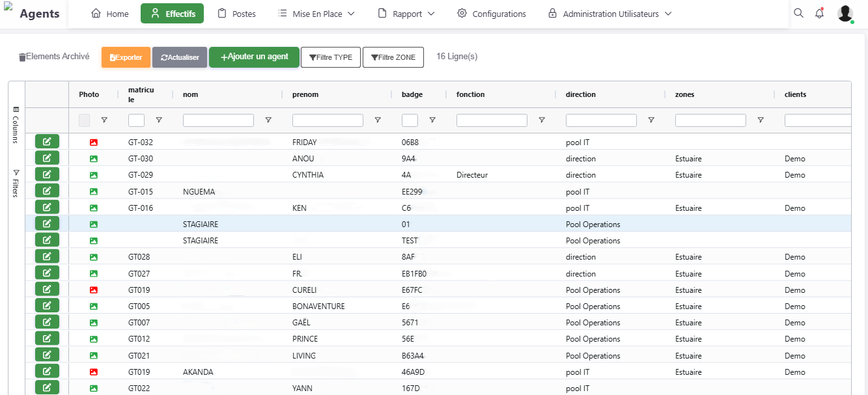Open Administration Utilisateurs dropdown

609,14
